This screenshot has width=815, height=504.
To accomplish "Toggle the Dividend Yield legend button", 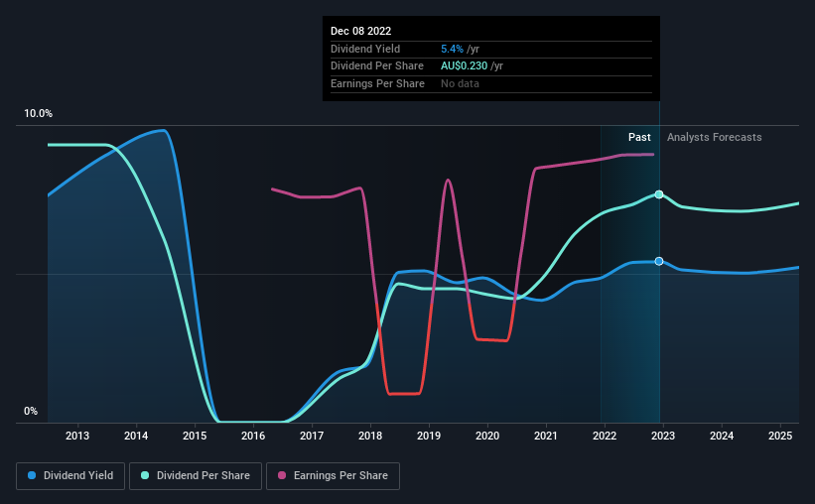I will [70, 476].
